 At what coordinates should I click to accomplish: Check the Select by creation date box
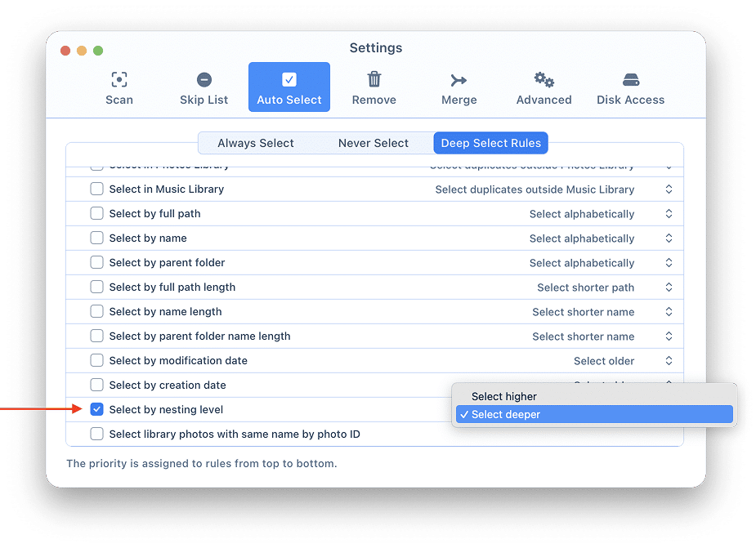[96, 385]
